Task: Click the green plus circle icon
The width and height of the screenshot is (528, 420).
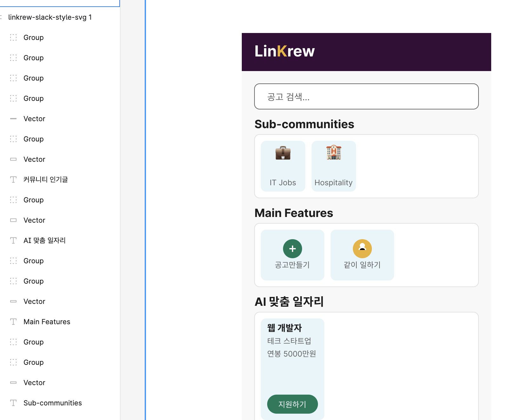Action: click(x=292, y=249)
